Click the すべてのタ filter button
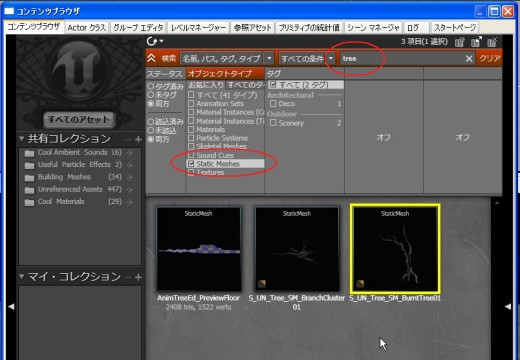This screenshot has width=520, height=360. pyautogui.click(x=245, y=85)
